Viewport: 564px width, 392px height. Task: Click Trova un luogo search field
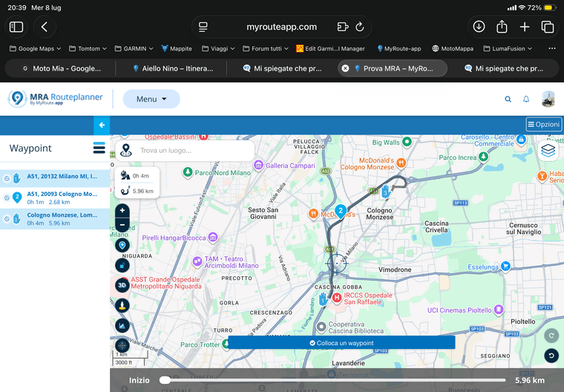coord(185,151)
